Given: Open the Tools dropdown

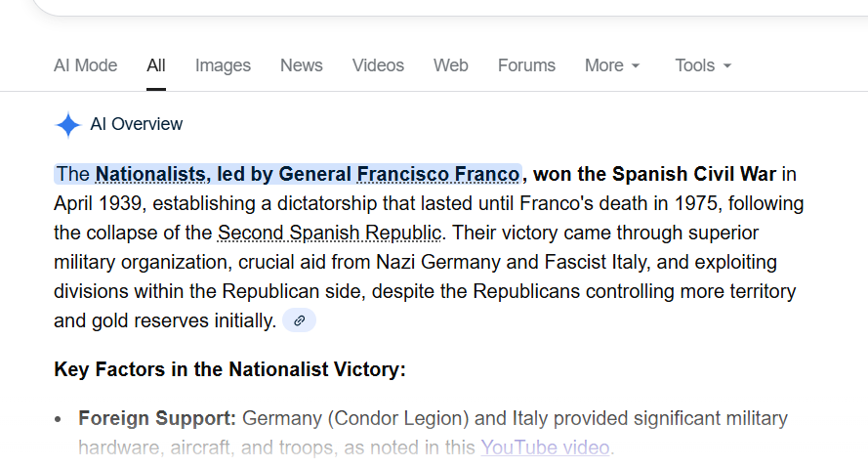Looking at the screenshot, I should (703, 65).
